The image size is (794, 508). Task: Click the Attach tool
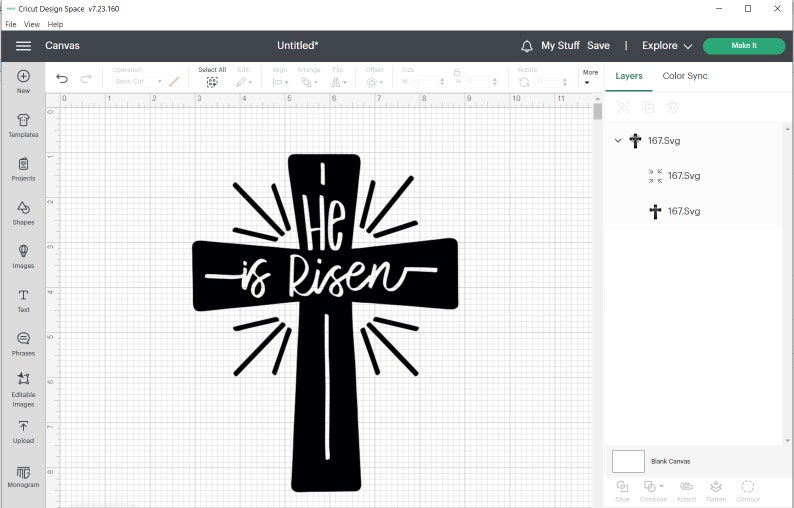click(x=686, y=491)
